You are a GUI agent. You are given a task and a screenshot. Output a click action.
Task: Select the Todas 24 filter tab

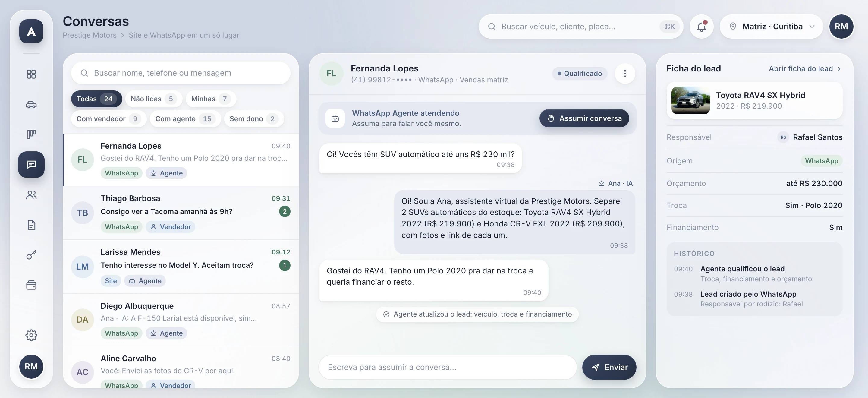coord(96,99)
